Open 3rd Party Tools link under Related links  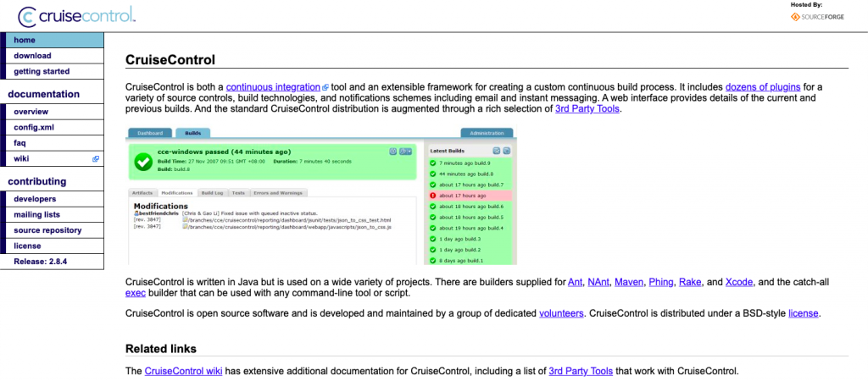pos(581,371)
